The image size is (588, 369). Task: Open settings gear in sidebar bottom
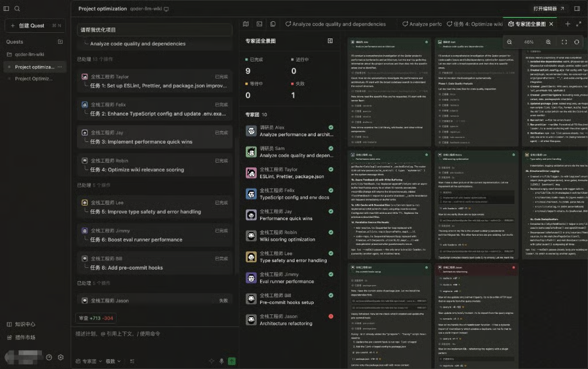61,358
